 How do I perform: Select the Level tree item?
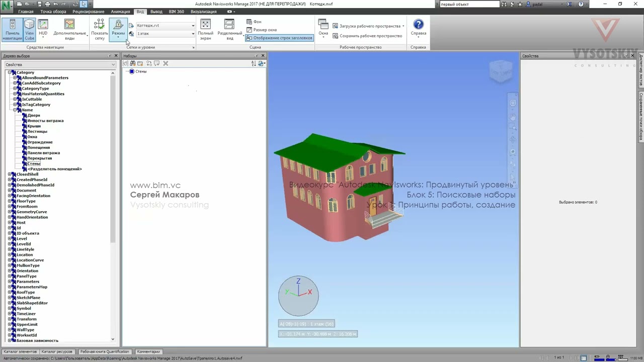[22, 239]
